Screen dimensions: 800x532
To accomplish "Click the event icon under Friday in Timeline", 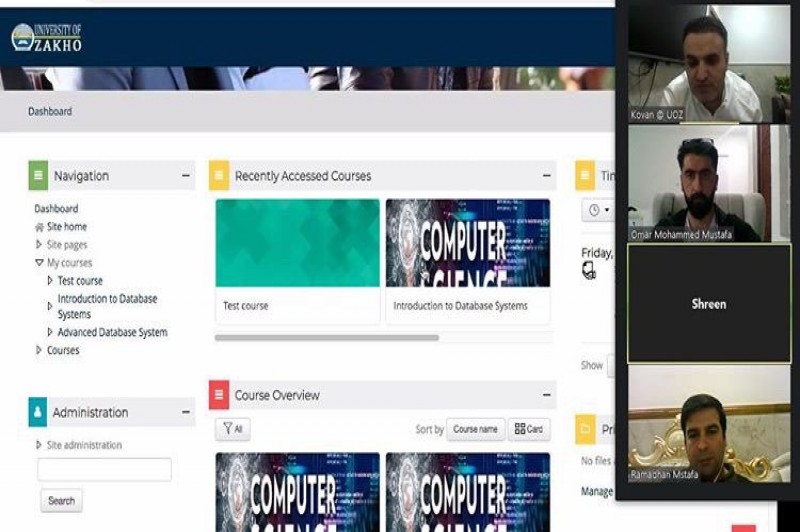I will [x=589, y=270].
